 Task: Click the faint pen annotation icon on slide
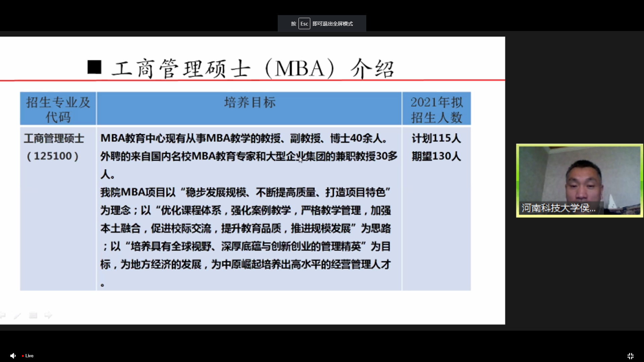17,315
